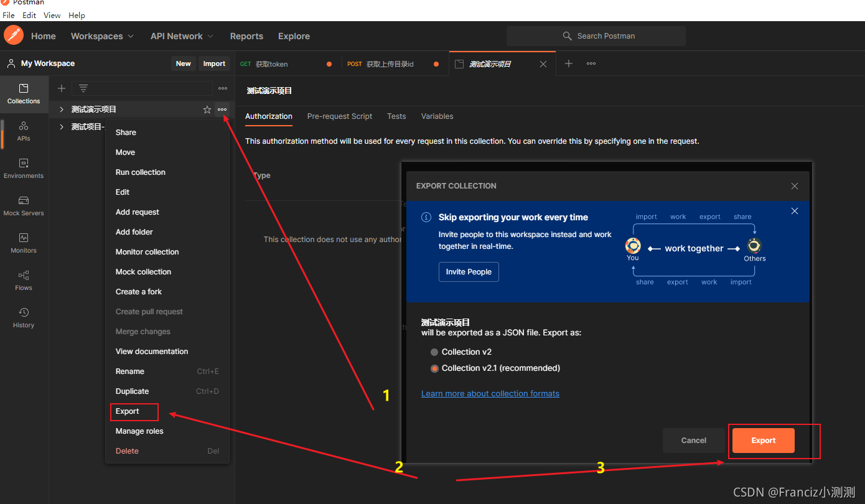The width and height of the screenshot is (865, 504).
Task: Open the Monitors sidebar panel
Action: pos(24,243)
